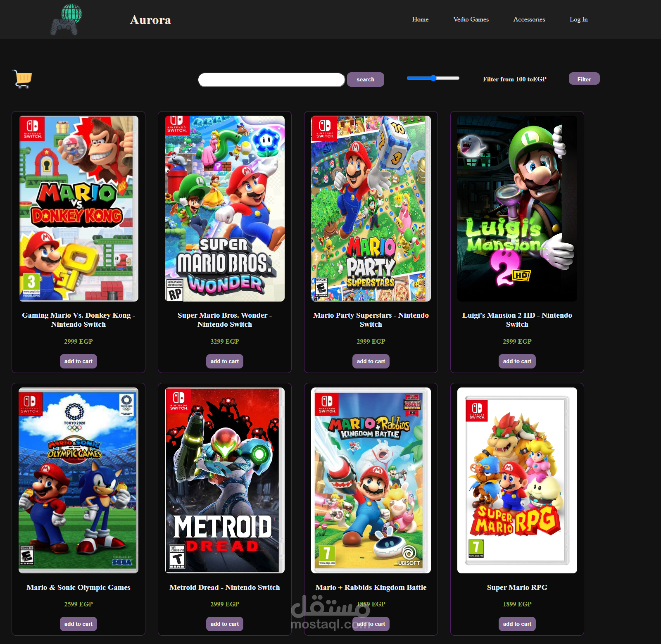The image size is (661, 644).
Task: Open the Super Mario RPG cover image
Action: 517,480
